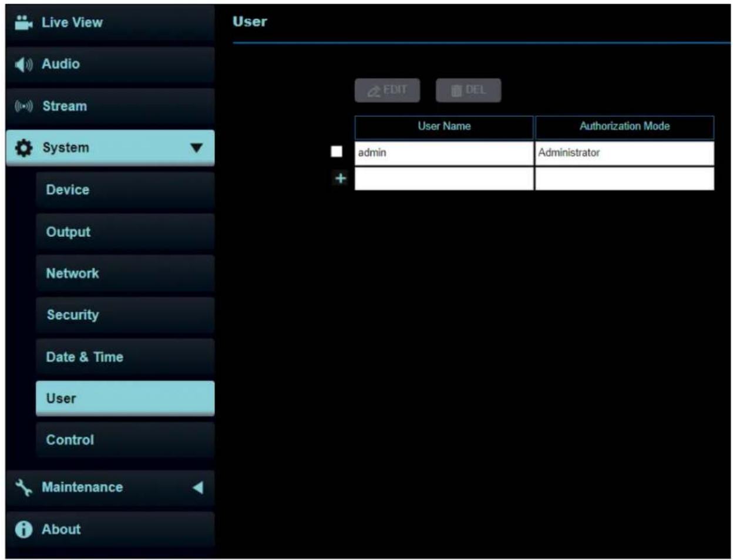The height and width of the screenshot is (560, 733).
Task: Click the User Name column header
Action: (x=444, y=127)
